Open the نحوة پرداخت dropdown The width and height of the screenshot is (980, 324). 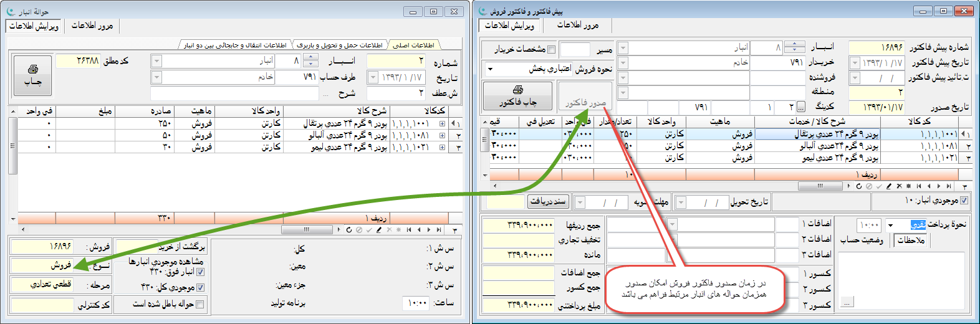(890, 225)
